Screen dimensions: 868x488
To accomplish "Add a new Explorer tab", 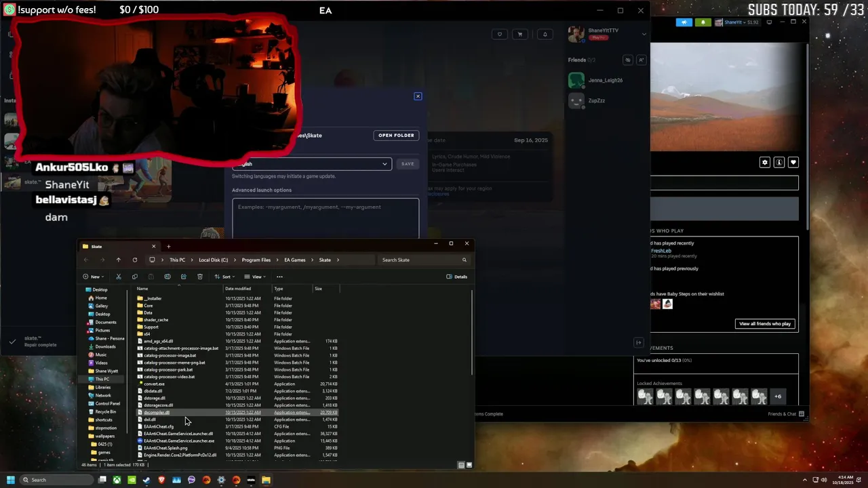I will pos(168,246).
